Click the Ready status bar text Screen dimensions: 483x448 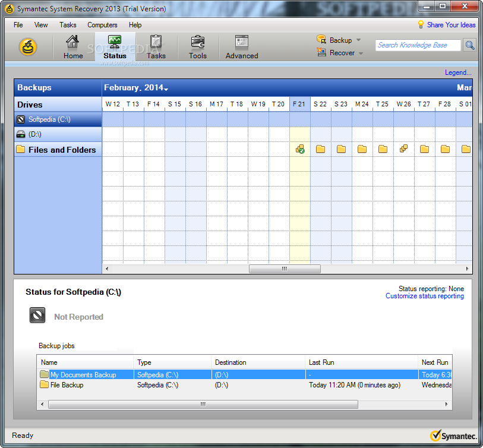(23, 436)
